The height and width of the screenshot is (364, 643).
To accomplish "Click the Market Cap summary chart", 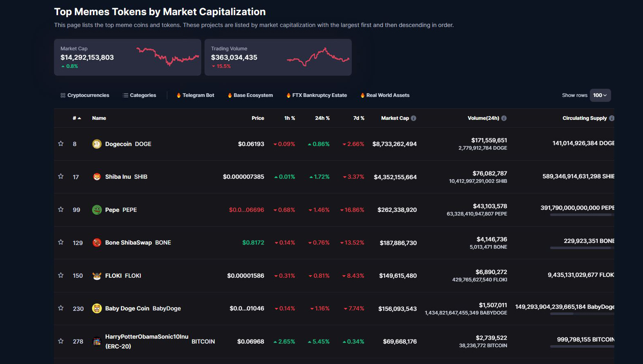I will [x=168, y=57].
